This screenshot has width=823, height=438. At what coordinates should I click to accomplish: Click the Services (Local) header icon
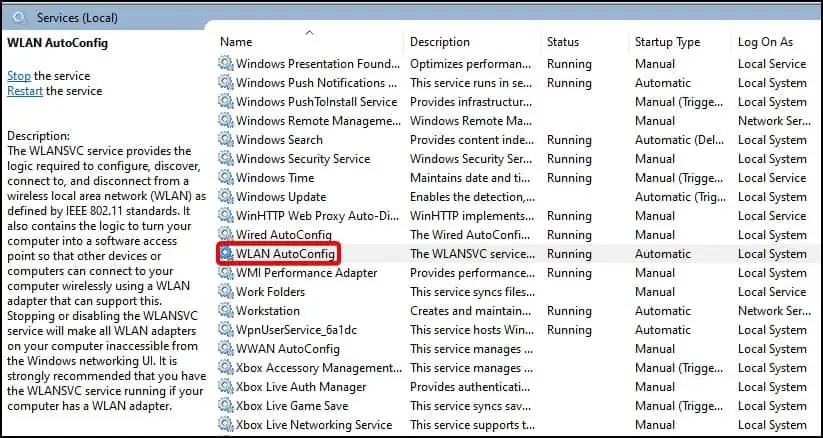(x=19, y=17)
